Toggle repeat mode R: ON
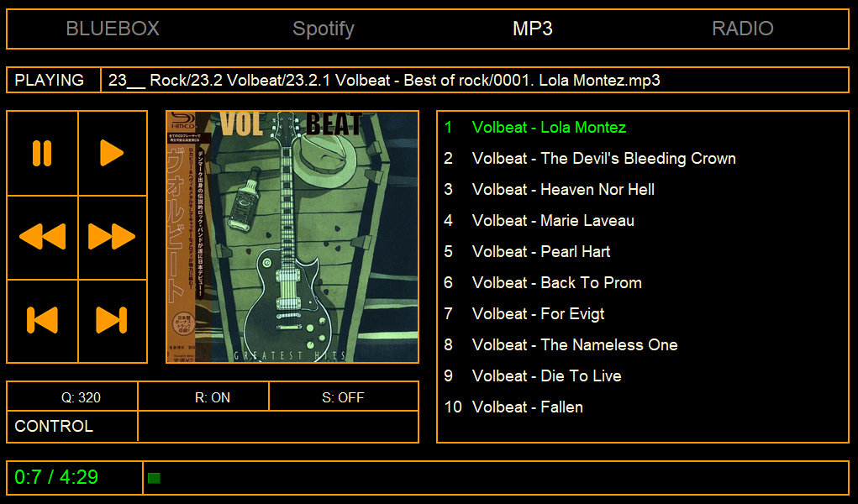This screenshot has width=858, height=504. tap(213, 397)
